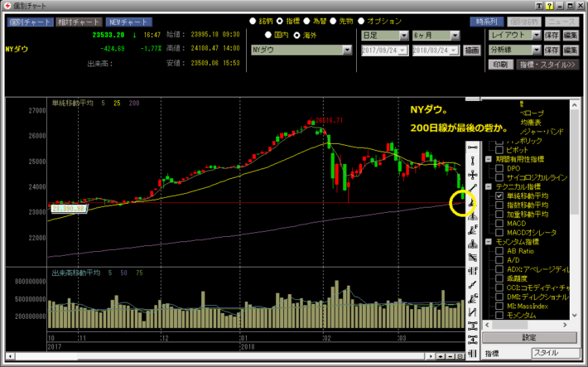Enable the MACD checkbox
Viewport: 588px width, 367px height.
(x=499, y=224)
